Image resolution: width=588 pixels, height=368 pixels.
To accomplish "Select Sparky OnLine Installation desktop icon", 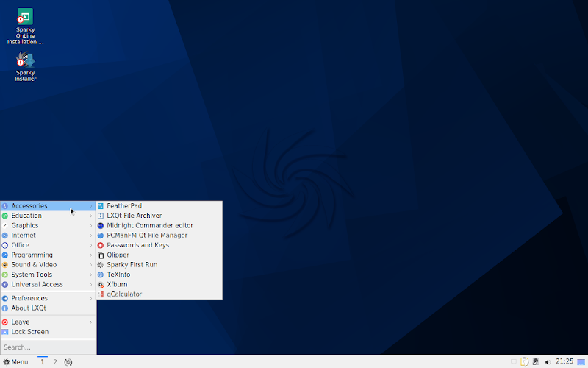I will pyautogui.click(x=25, y=26).
